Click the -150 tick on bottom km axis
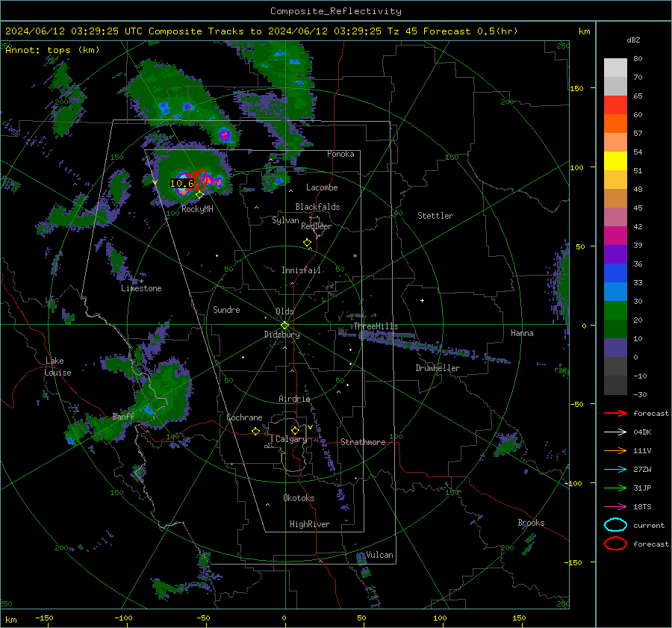 (44, 618)
